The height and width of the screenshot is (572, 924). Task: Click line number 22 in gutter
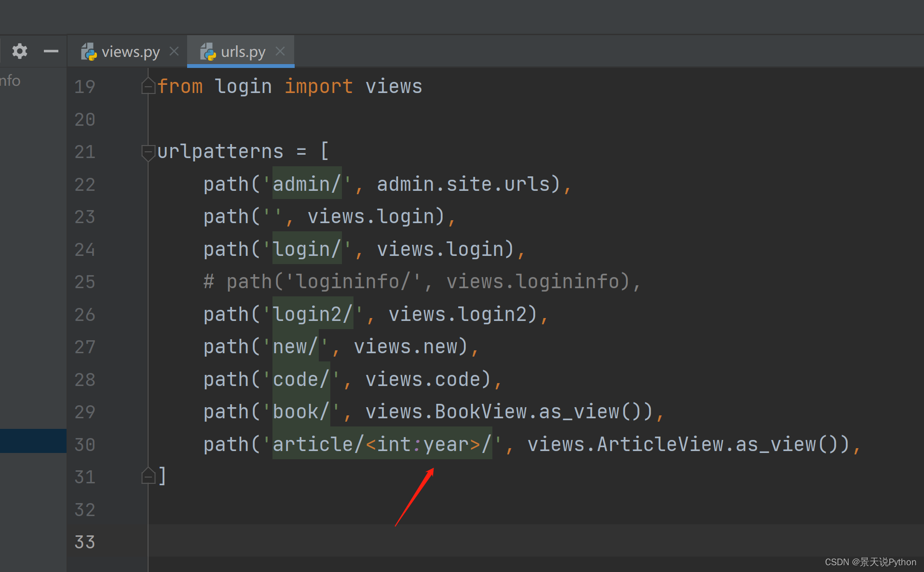point(85,185)
